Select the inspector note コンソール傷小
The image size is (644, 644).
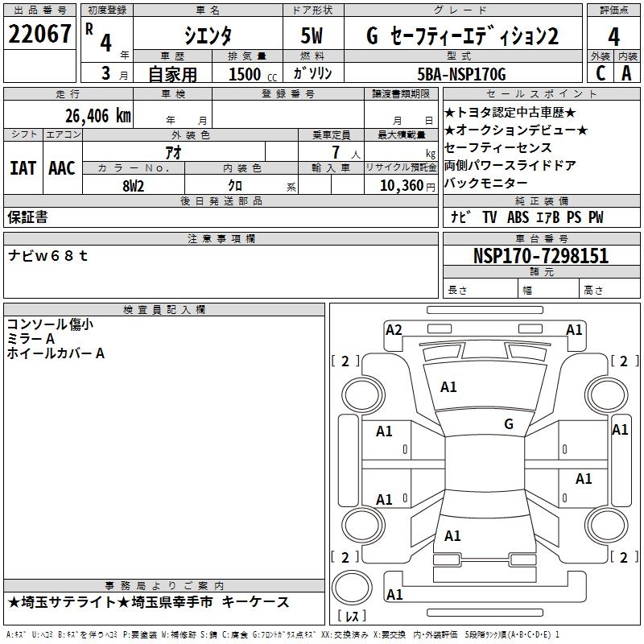point(50,324)
